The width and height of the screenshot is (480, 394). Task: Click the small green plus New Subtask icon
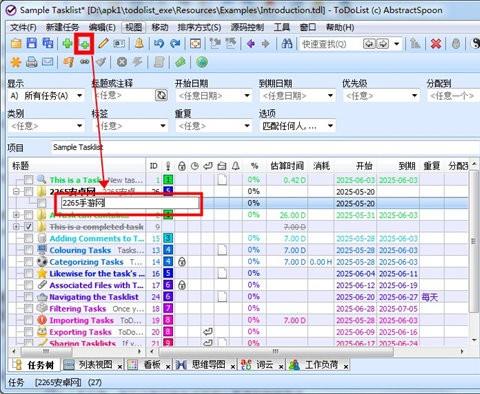pos(84,44)
